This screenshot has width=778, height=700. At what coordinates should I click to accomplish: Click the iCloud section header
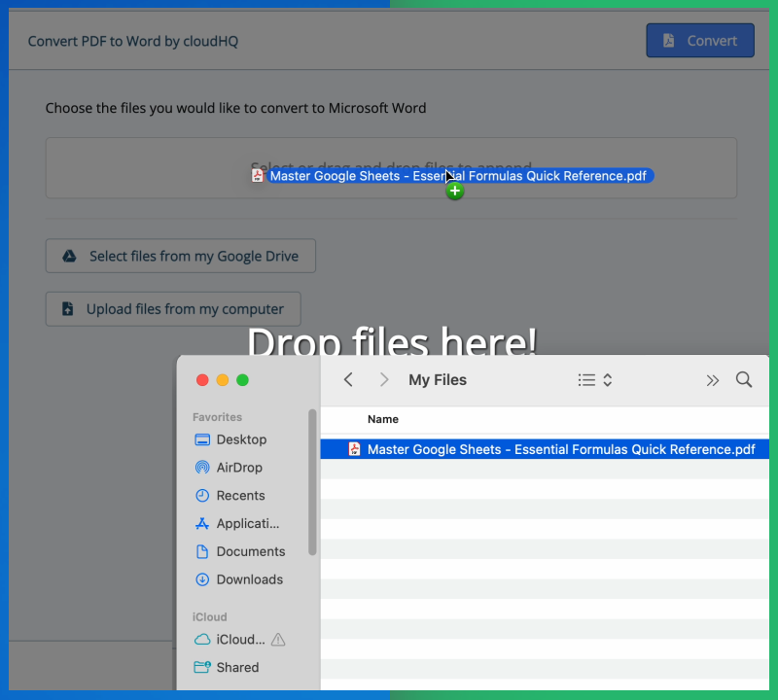[x=210, y=616]
